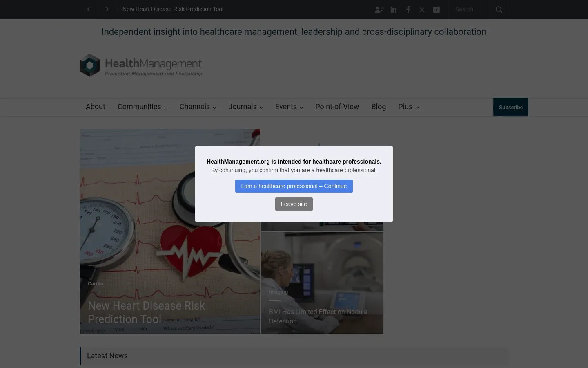Expand the Channels dropdown
The height and width of the screenshot is (368, 588).
198,107
